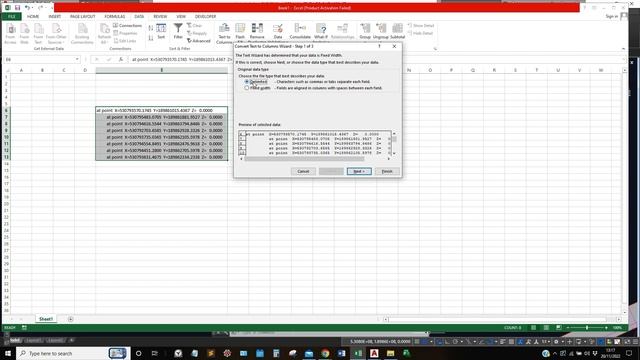The image size is (640, 360).
Task: Click the zoom slider in status bar
Action: tap(587, 328)
